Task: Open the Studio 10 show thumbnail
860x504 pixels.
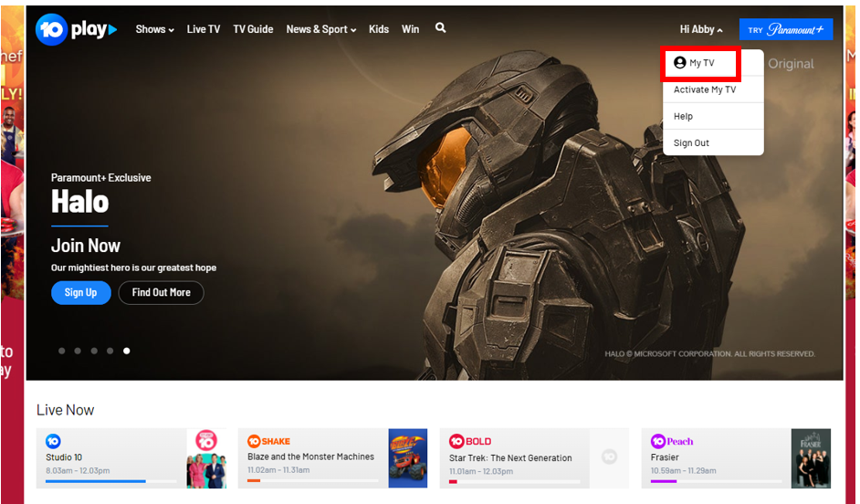Action: tap(206, 458)
